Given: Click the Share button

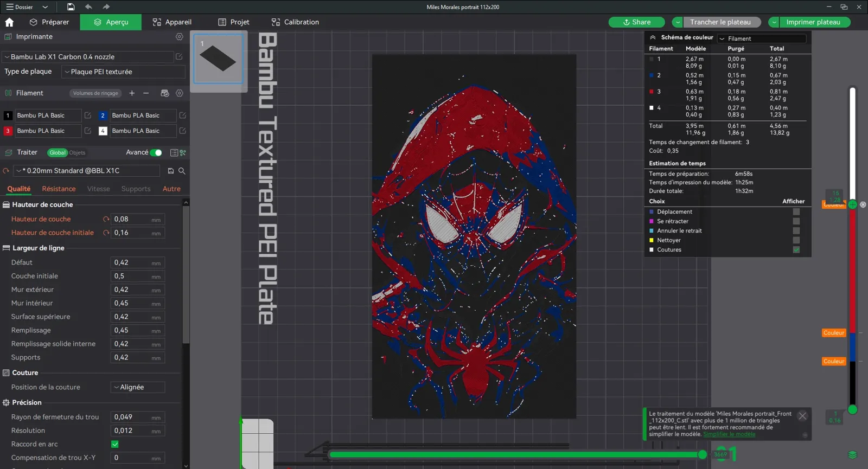Looking at the screenshot, I should 637,22.
